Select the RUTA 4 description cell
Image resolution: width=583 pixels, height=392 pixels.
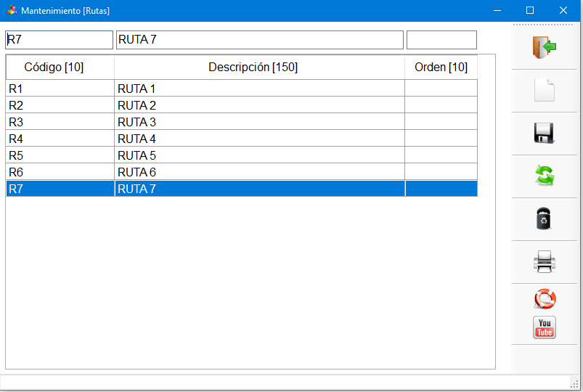point(259,139)
